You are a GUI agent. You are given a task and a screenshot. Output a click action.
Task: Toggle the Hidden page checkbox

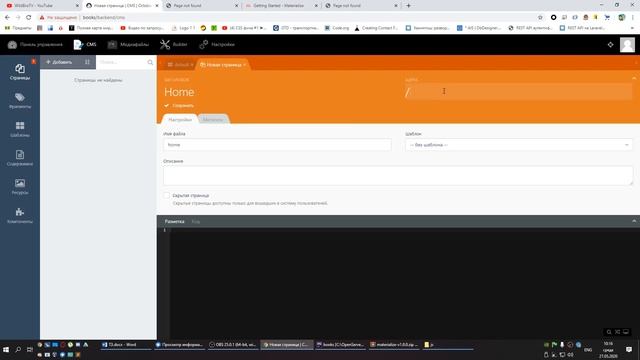pyautogui.click(x=167, y=196)
